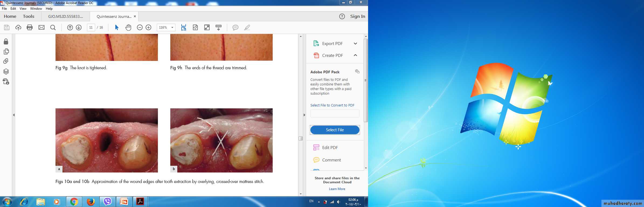Open the Attachments paperclip panel
Screen dimensions: 644x207
[6, 61]
